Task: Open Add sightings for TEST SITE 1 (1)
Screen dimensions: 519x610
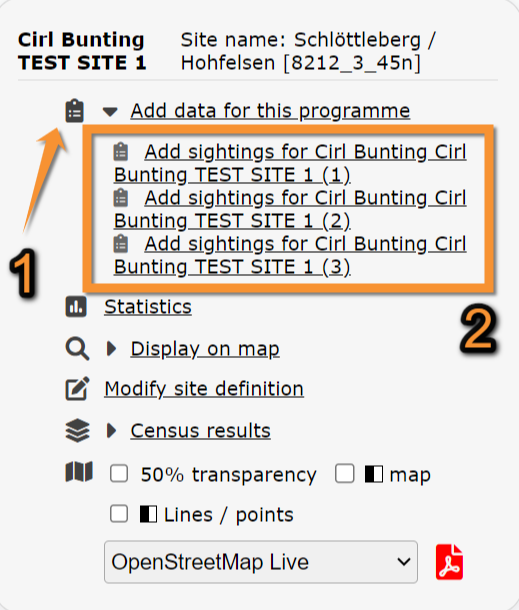Action: pyautogui.click(x=290, y=163)
